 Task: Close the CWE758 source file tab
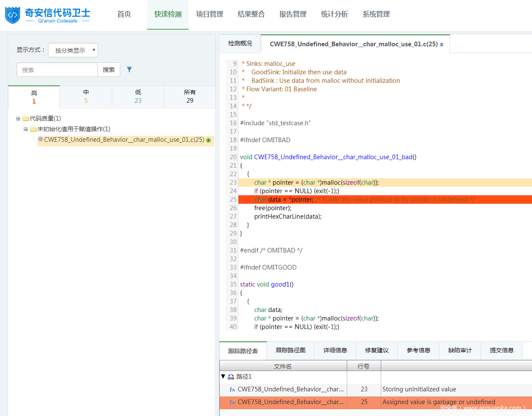click(x=441, y=44)
